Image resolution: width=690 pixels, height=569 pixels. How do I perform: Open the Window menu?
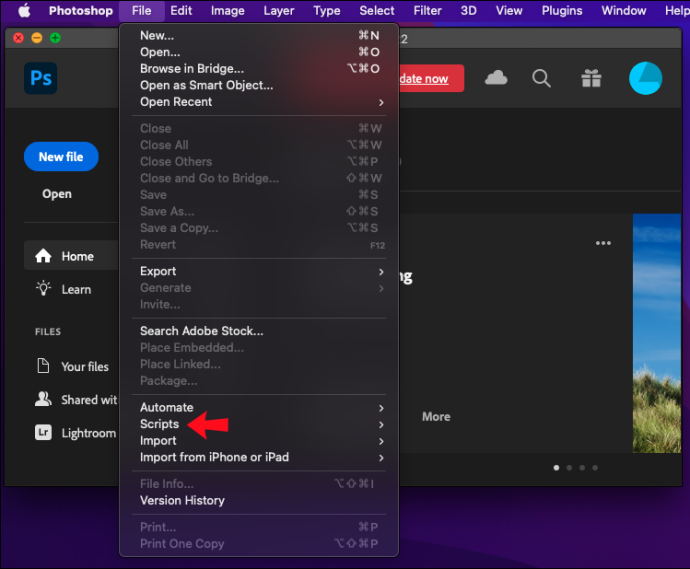coord(624,11)
